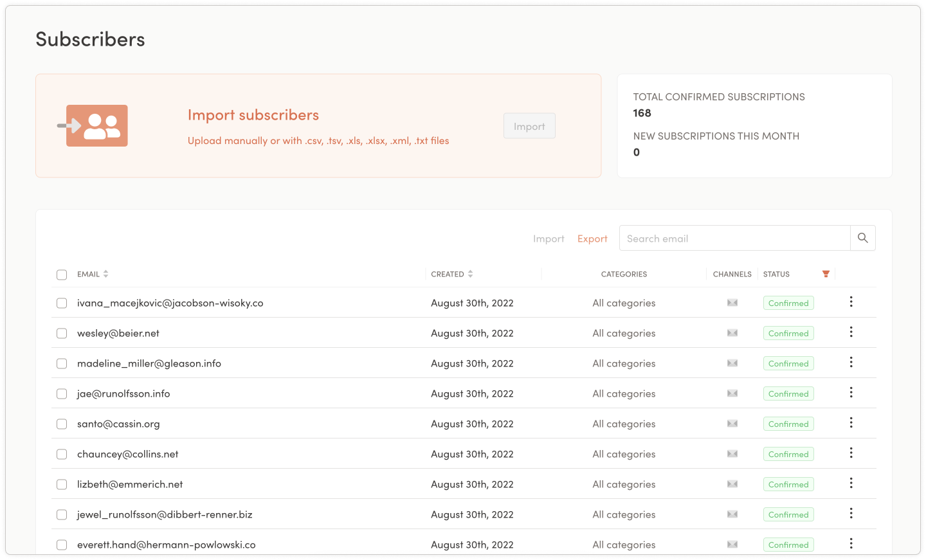Click email channel icon for ivana_macejkovic row

[x=732, y=303]
